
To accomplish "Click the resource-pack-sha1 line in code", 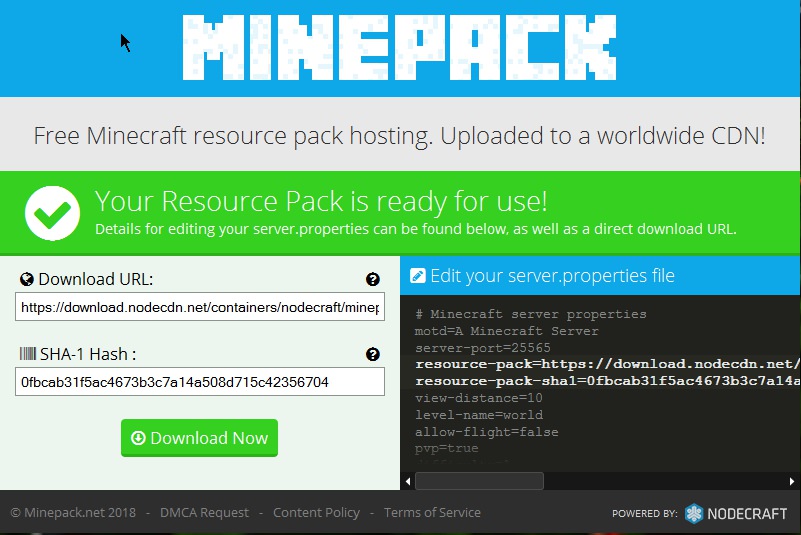I will coord(607,381).
